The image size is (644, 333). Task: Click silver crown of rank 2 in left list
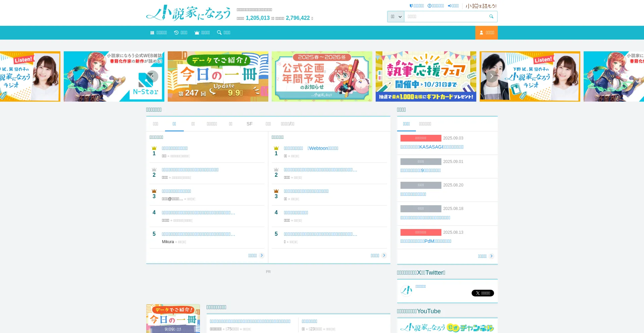pyautogui.click(x=154, y=170)
